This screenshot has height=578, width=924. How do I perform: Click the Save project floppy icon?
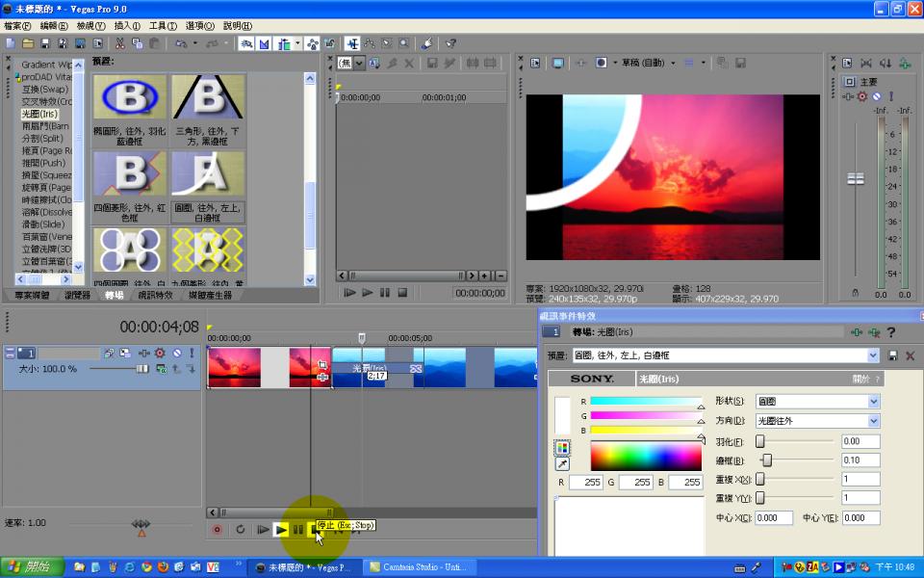46,43
